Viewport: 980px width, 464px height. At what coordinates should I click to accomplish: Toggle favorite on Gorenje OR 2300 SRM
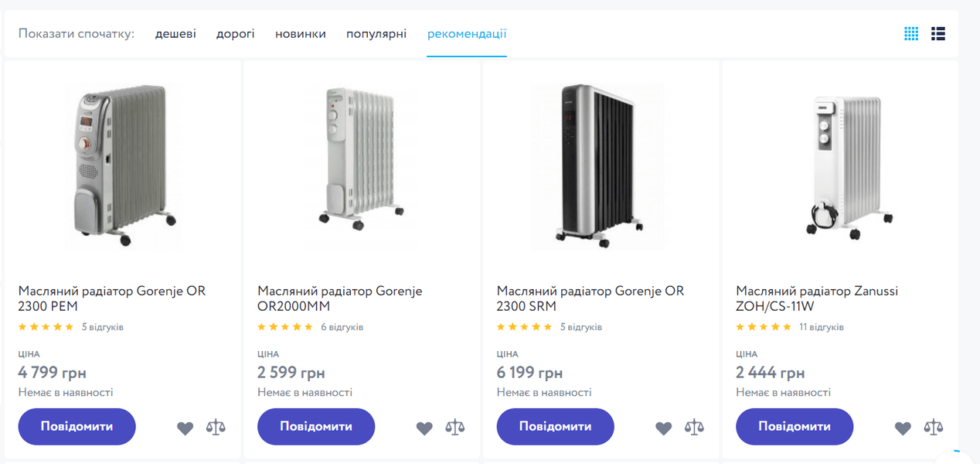[x=663, y=427]
